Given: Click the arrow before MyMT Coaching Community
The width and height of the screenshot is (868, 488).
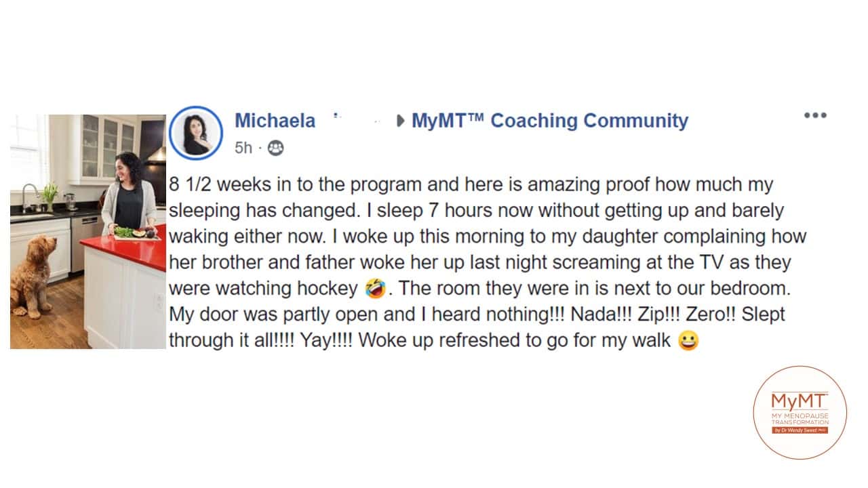Looking at the screenshot, I should point(400,121).
